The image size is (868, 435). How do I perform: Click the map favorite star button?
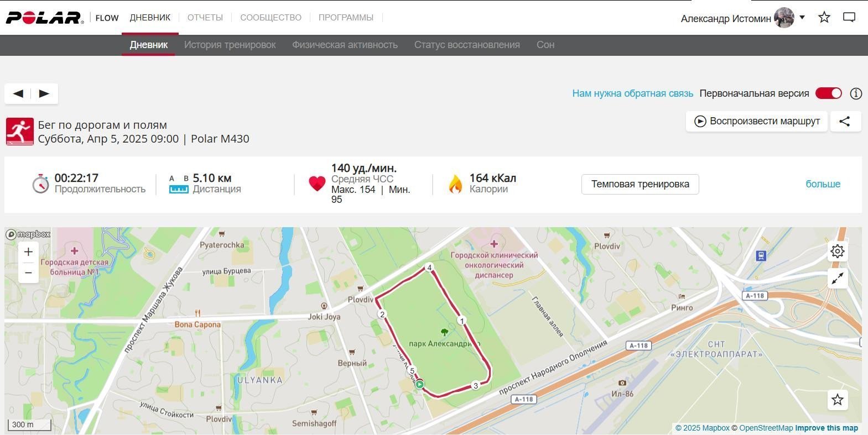pyautogui.click(x=838, y=400)
